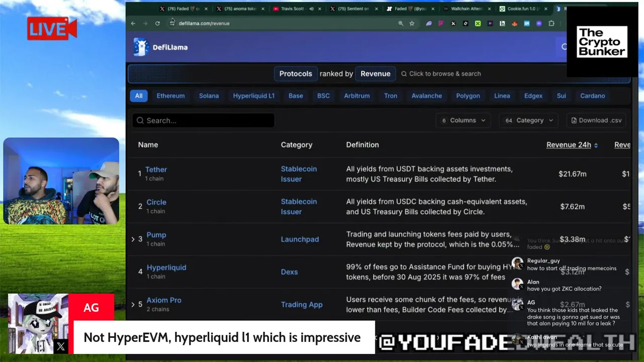Click the table Search box

pyautogui.click(x=203, y=121)
